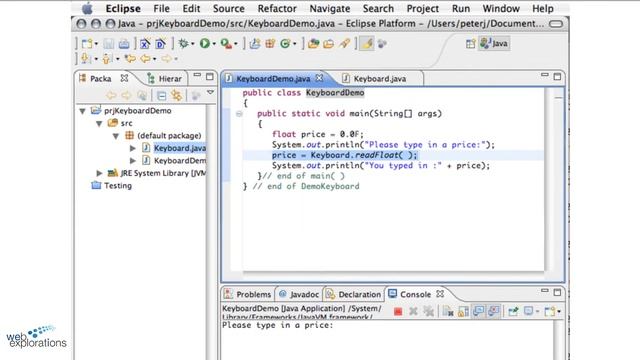Toggle Scroll Lock in Console toolbar

tap(463, 311)
